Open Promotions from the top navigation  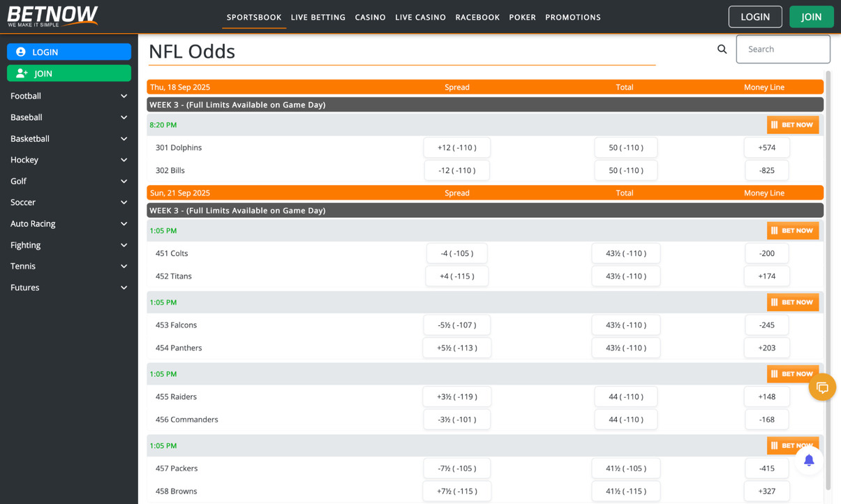[x=573, y=17]
